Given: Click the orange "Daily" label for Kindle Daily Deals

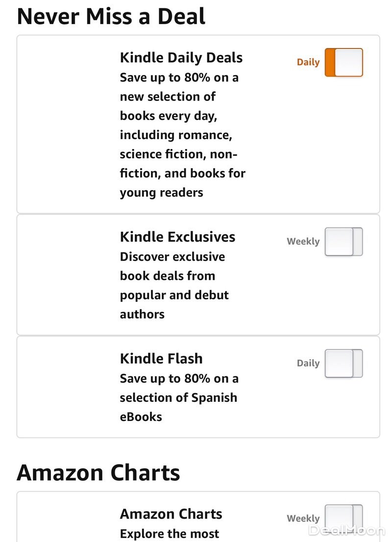Looking at the screenshot, I should (308, 62).
